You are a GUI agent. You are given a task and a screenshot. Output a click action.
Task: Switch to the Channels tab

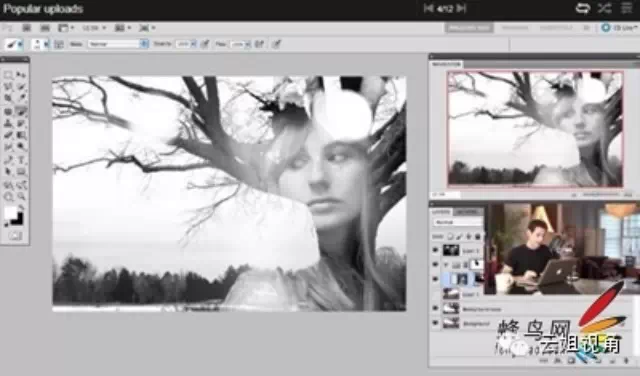[x=467, y=211]
